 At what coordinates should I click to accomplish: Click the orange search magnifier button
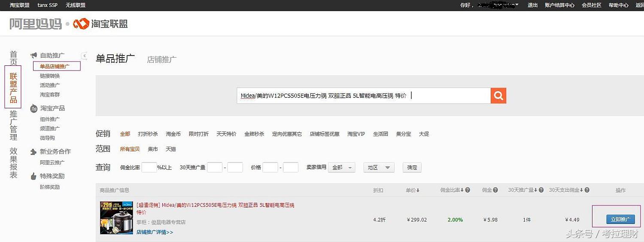click(x=498, y=95)
